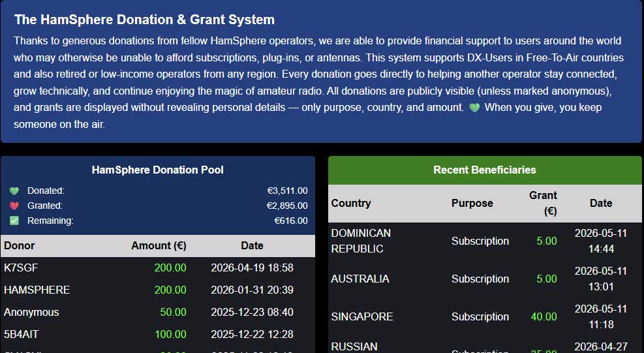Click the Country column header
Viewport: 644px width, 353px height.
pyautogui.click(x=351, y=204)
